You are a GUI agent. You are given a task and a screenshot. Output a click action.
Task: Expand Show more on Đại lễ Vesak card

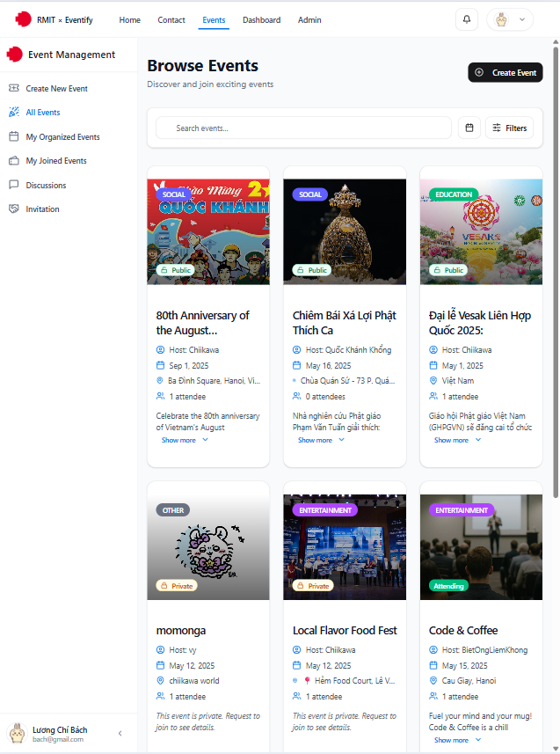pos(457,440)
